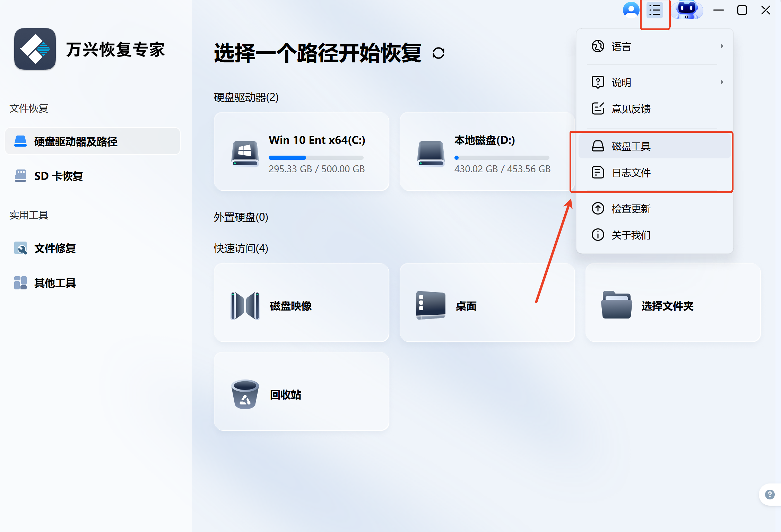
Task: Open the 磁盘映像 quick access card
Action: [x=302, y=303]
